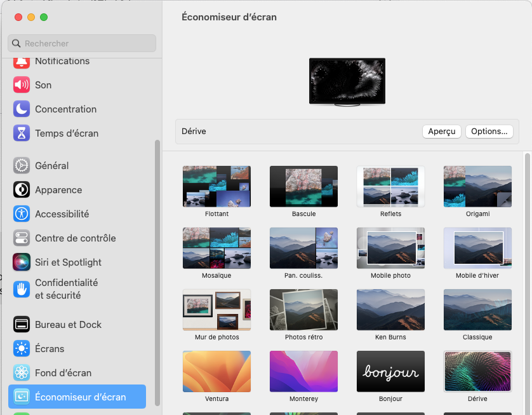Go to Apparence settings label
This screenshot has height=415, width=532.
(58, 190)
